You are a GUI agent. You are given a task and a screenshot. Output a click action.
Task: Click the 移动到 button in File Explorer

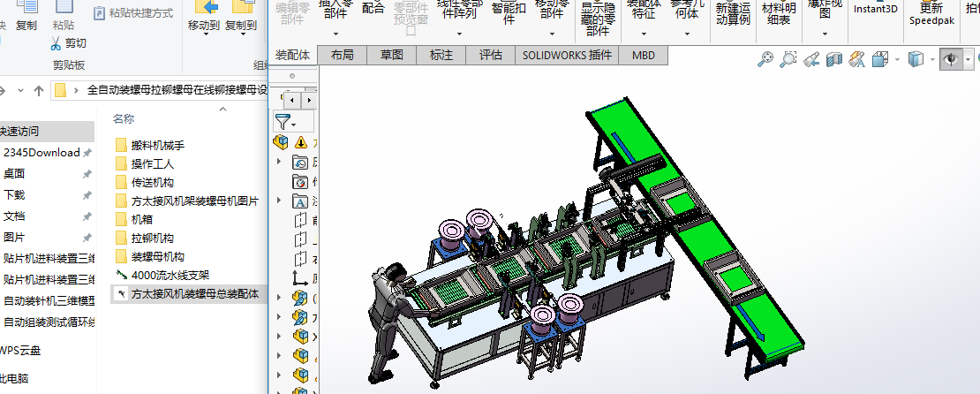click(204, 16)
